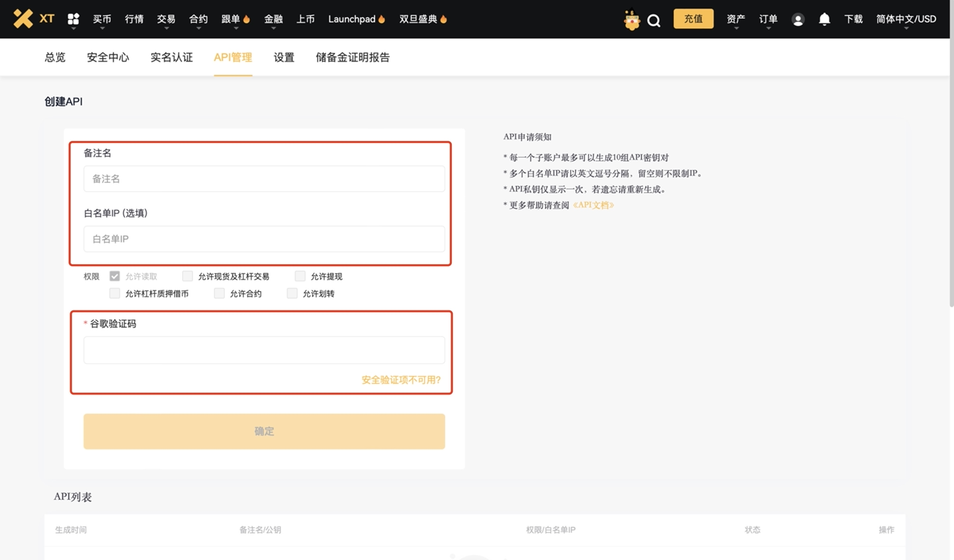This screenshot has height=560, width=954.
Task: Click the 充值 deposit button
Action: pyautogui.click(x=694, y=19)
